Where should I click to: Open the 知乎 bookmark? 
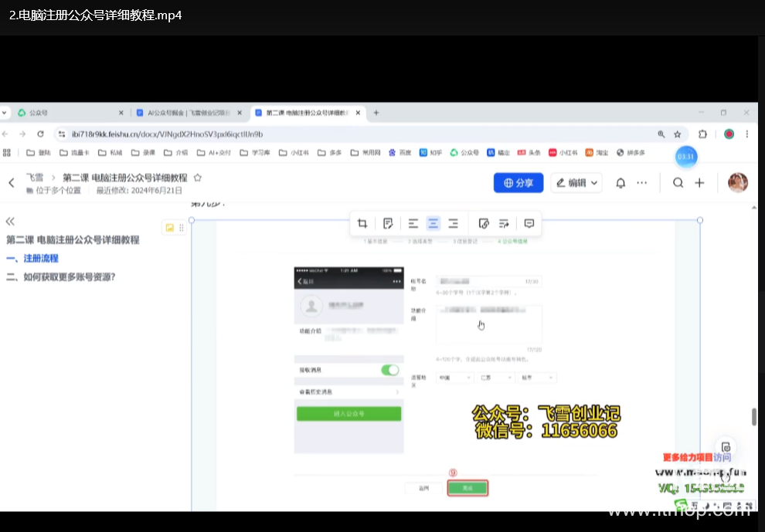[431, 153]
